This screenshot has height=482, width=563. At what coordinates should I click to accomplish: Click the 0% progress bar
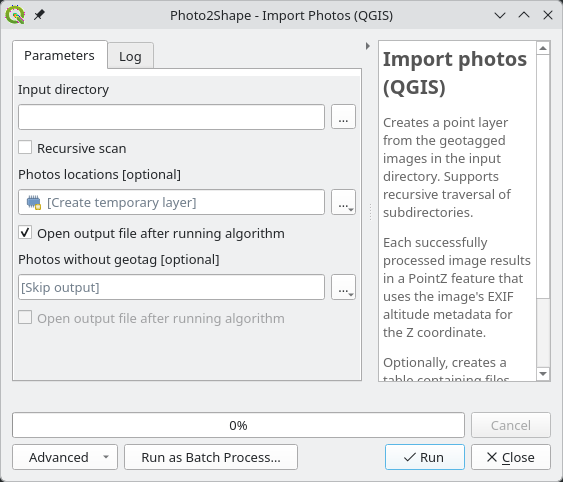click(x=238, y=425)
